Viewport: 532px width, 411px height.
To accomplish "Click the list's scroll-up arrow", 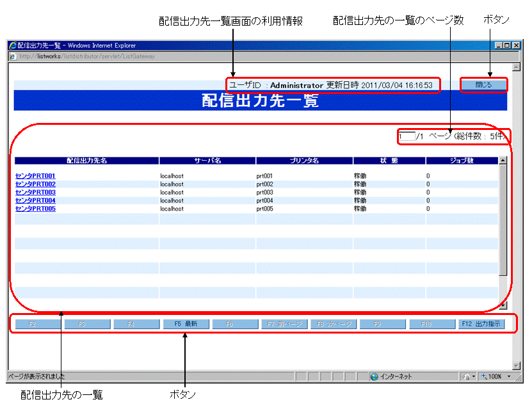I will coord(503,161).
